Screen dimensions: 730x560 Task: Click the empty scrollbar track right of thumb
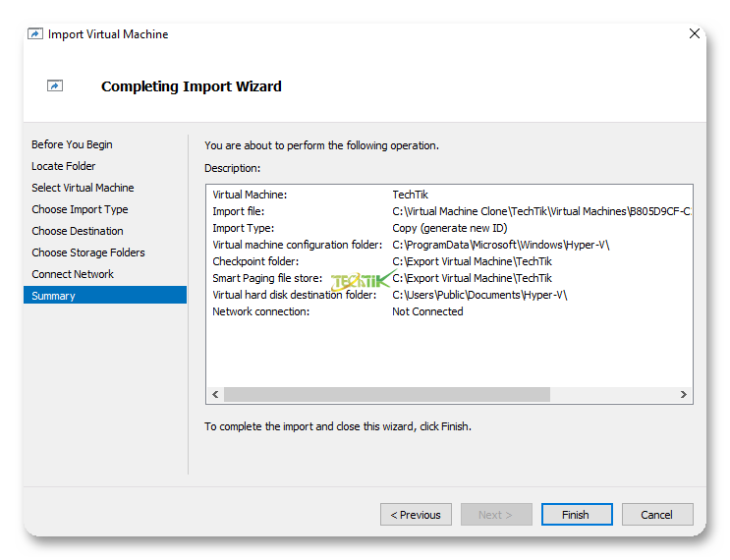[612, 394]
